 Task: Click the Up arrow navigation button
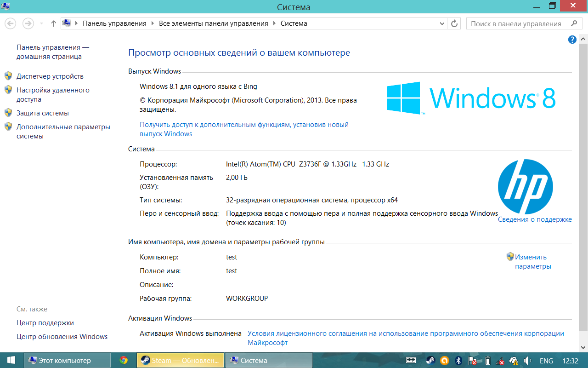pos(54,23)
